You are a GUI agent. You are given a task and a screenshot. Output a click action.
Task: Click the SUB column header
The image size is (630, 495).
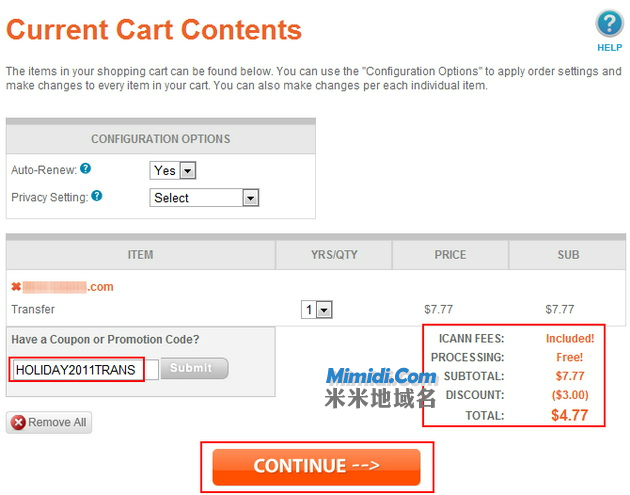568,255
